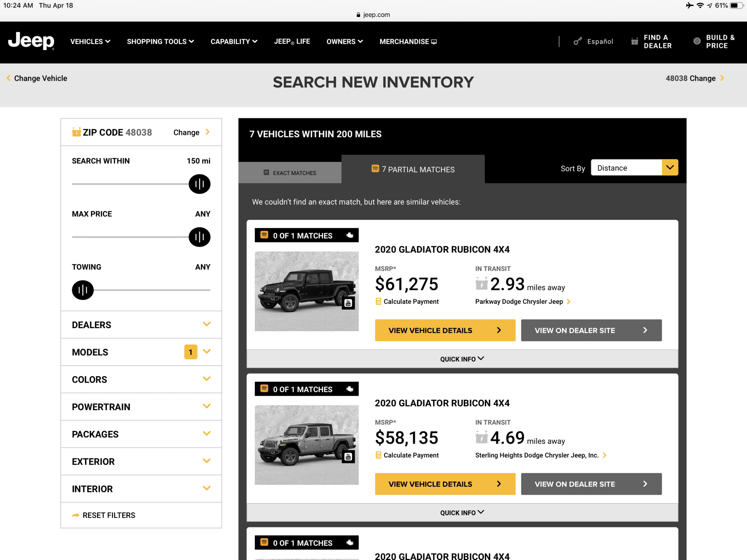747x560 pixels.
Task: View vehicle details for the $61,275 Gladiator
Action: point(445,330)
